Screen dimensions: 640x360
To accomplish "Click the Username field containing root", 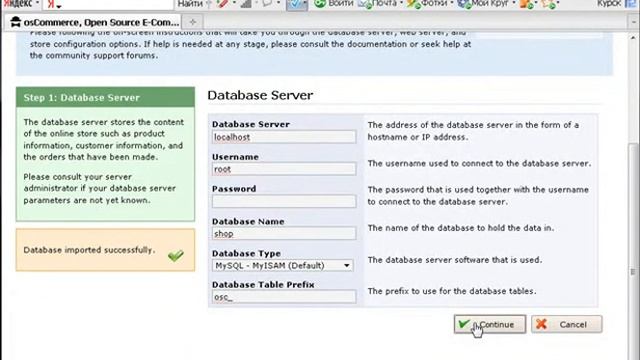I will tap(284, 169).
